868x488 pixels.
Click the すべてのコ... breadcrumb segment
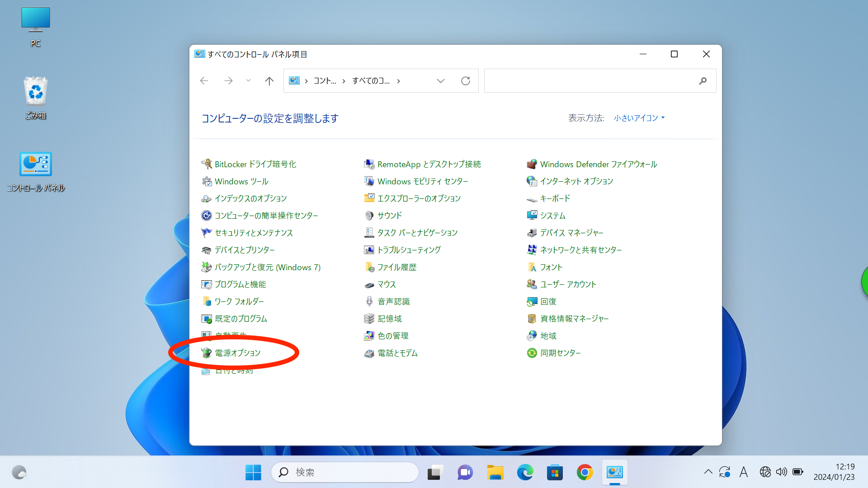[371, 81]
